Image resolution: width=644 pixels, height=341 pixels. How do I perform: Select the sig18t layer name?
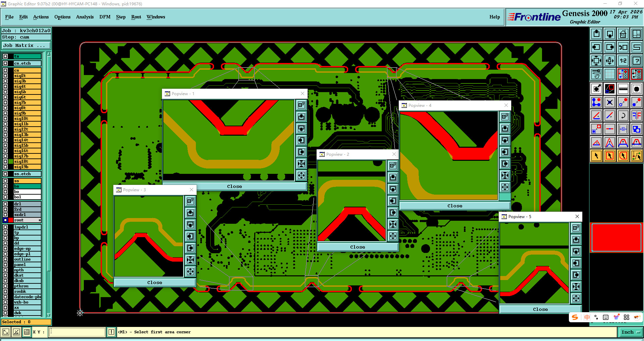(27, 161)
